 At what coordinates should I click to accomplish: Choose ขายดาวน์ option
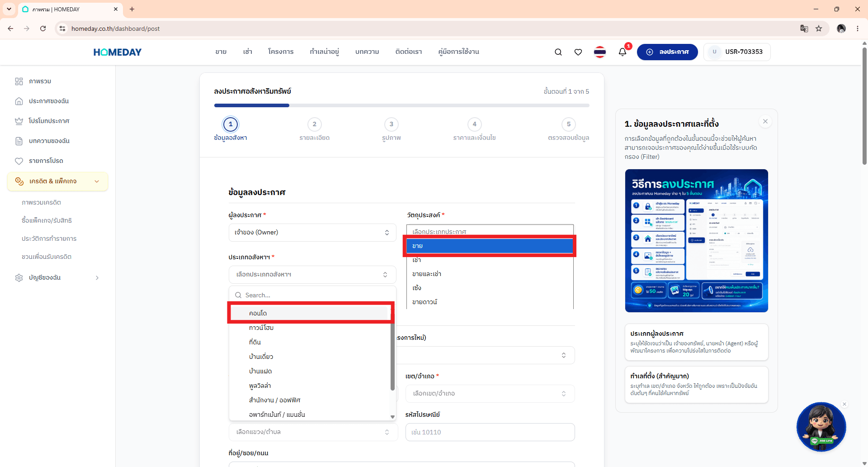pos(490,302)
